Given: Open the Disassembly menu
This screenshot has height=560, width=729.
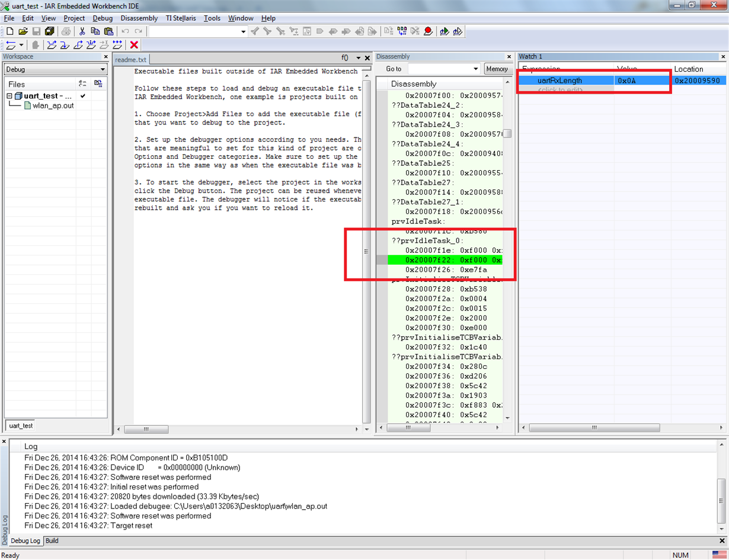Looking at the screenshot, I should (139, 18).
